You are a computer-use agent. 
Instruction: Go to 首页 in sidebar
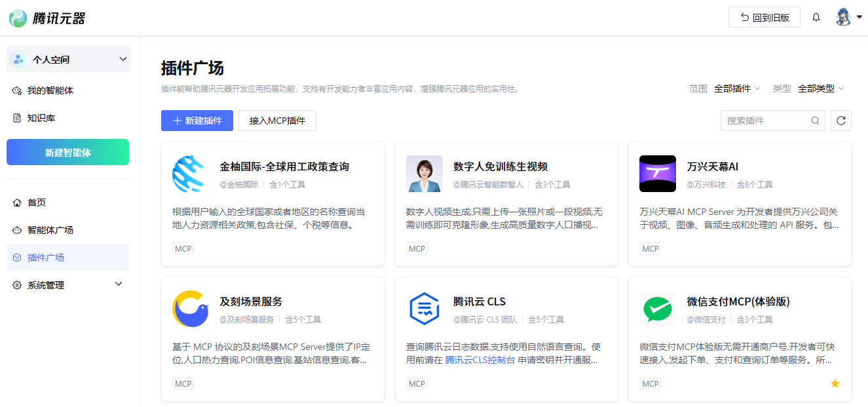pos(67,203)
